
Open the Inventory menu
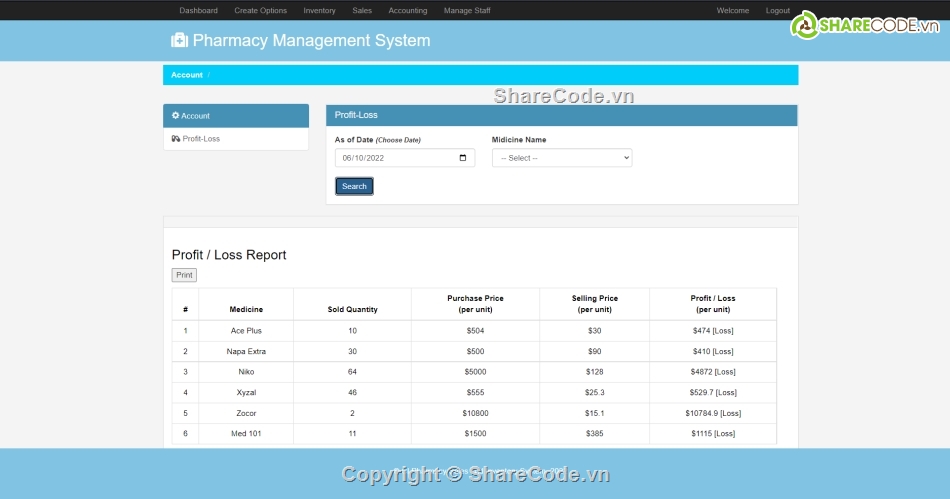319,11
